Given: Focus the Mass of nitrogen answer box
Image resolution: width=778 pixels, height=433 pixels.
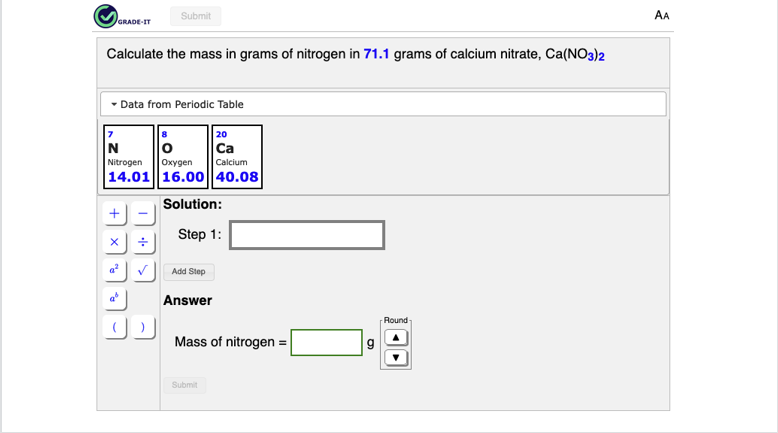Looking at the screenshot, I should [327, 342].
